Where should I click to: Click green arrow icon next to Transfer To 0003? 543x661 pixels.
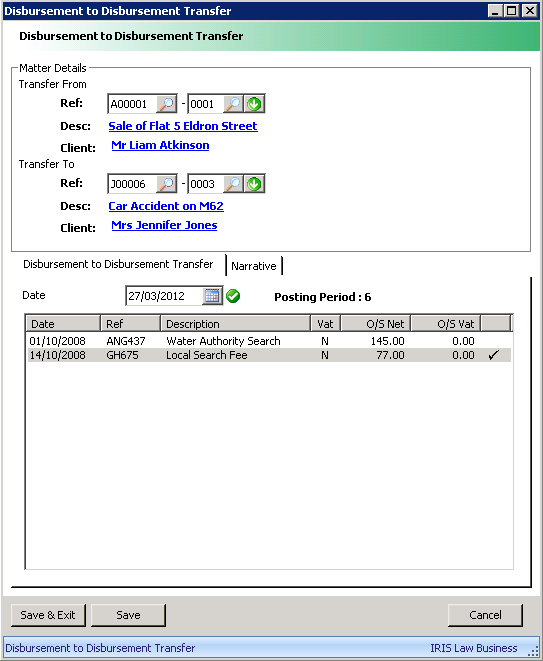[x=254, y=184]
